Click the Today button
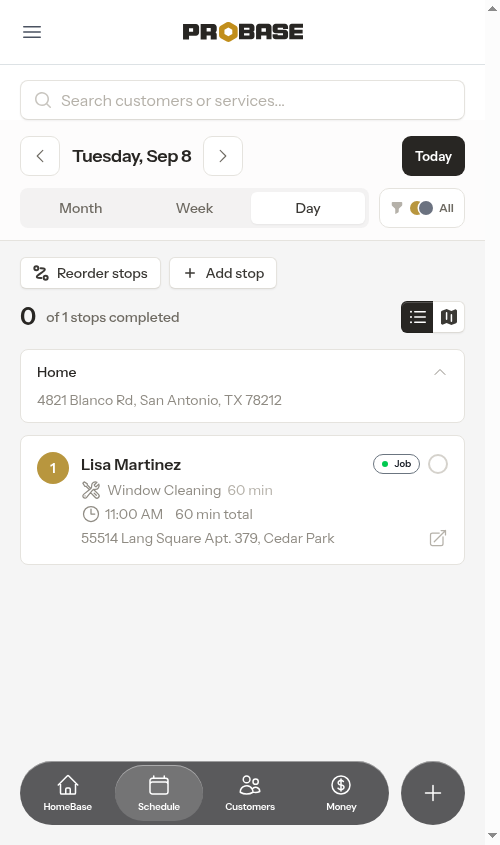Screen dimensions: 500x845 [433, 156]
